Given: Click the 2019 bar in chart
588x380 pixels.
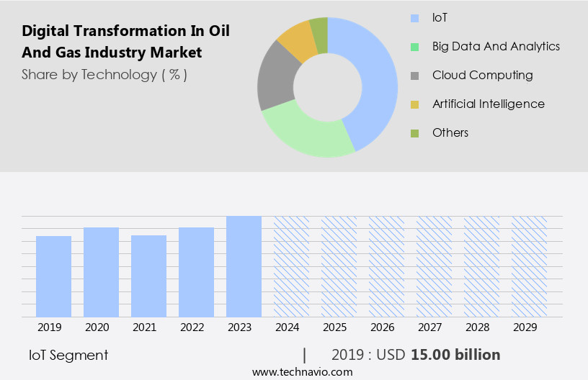Looking at the screenshot, I should [x=53, y=276].
